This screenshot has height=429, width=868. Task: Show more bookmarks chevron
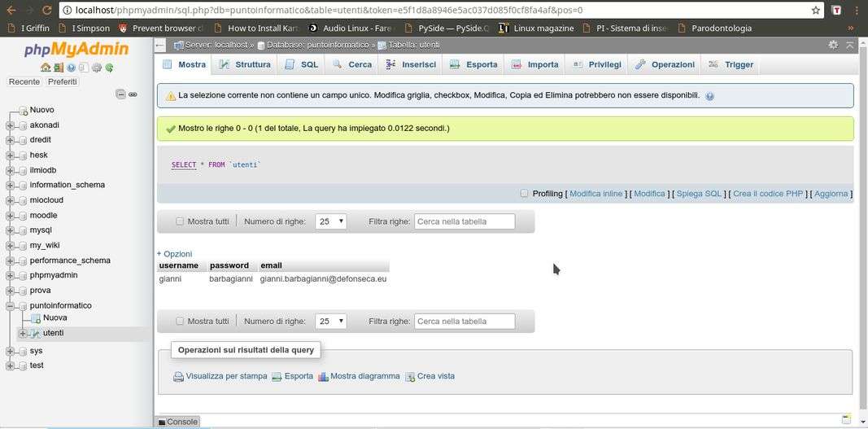tap(851, 28)
